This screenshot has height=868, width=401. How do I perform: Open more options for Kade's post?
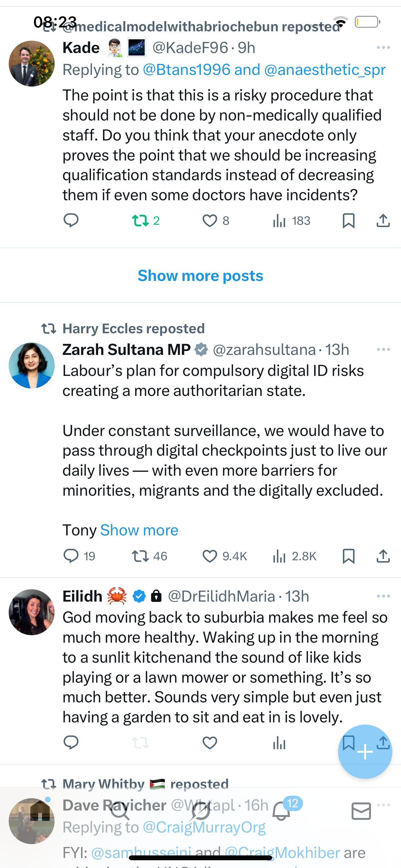tap(383, 47)
